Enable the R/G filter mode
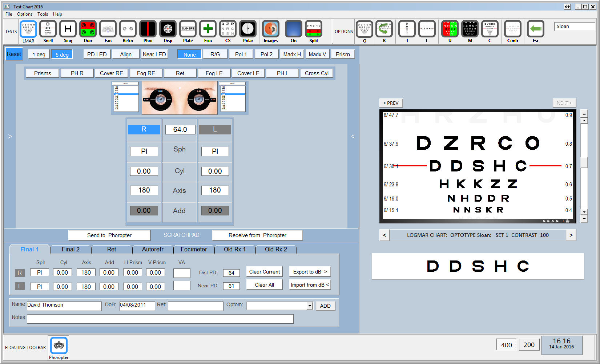Screen dimensions: 600x364 click(x=215, y=54)
